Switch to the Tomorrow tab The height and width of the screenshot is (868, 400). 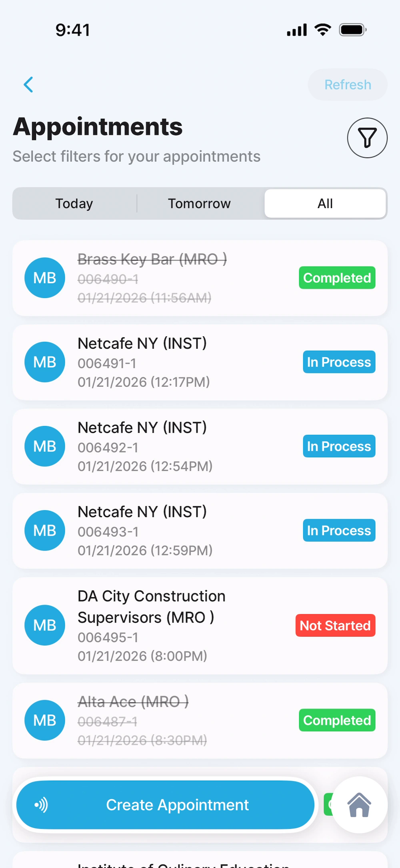(199, 203)
